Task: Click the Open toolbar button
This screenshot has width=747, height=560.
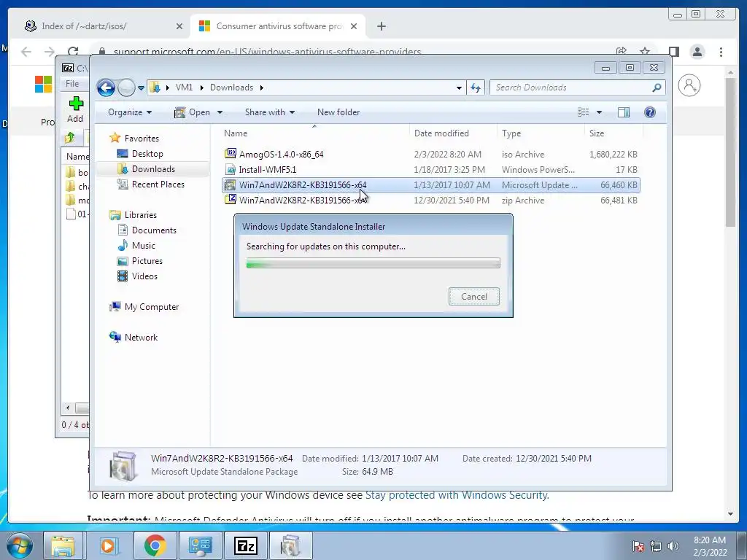Action: coord(193,112)
